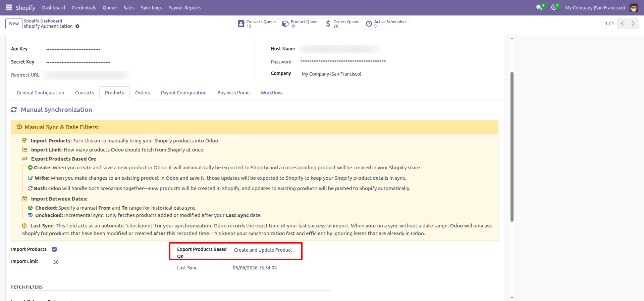Go to the previous record arrow
Image resolution: width=644 pixels, height=301 pixels.
pos(622,24)
